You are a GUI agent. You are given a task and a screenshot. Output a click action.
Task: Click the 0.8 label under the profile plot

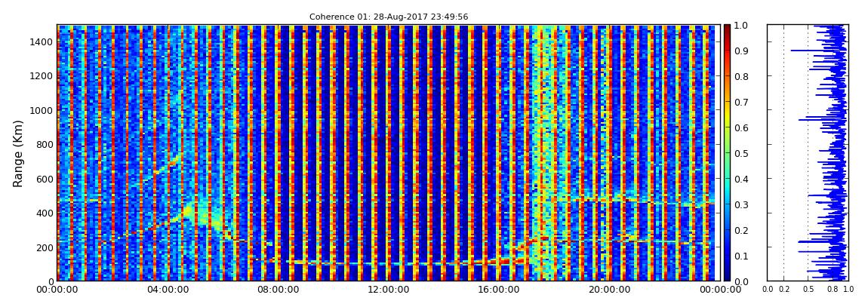point(832,290)
